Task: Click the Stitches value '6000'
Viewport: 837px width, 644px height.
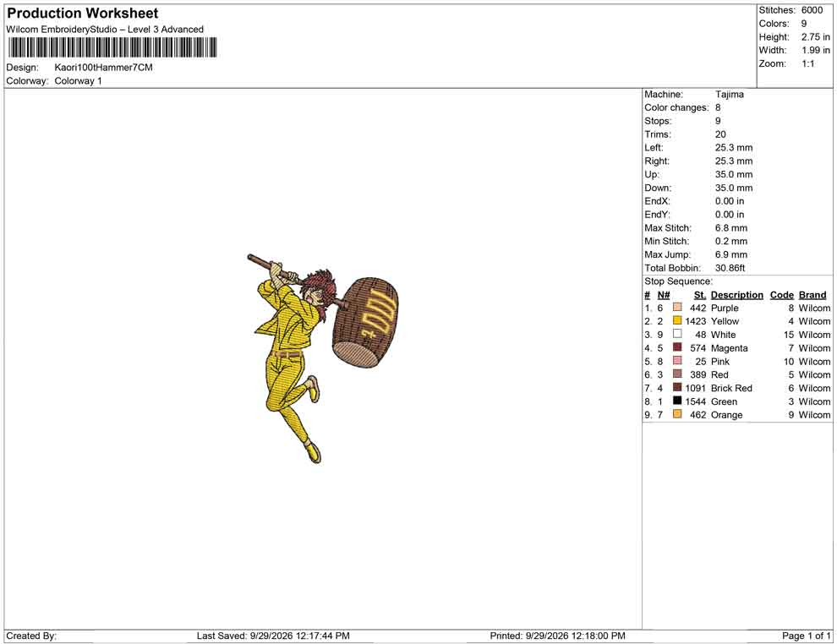Action: [812, 10]
